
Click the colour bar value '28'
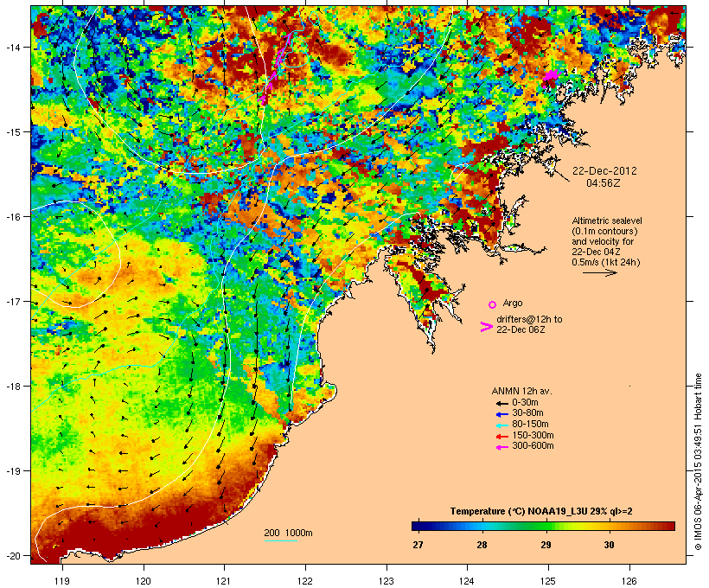[x=482, y=545]
